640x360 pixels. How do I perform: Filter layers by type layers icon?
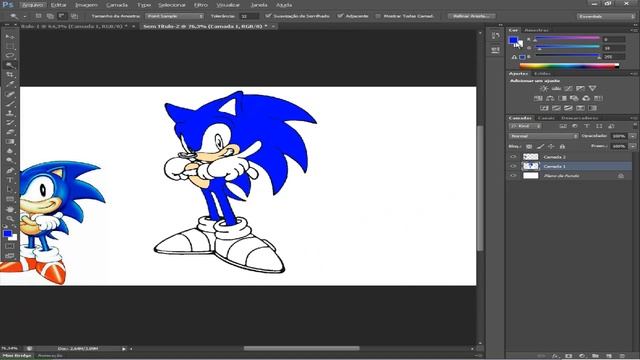(x=587, y=126)
